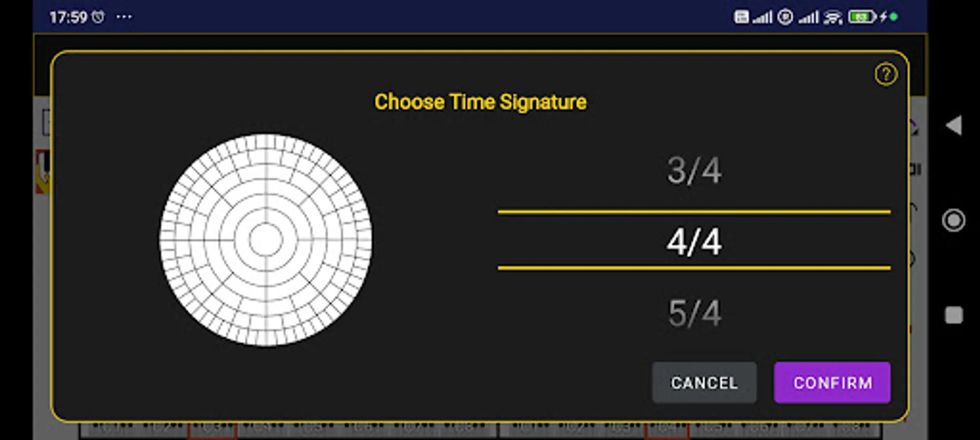Open the help question mark icon

tap(887, 74)
